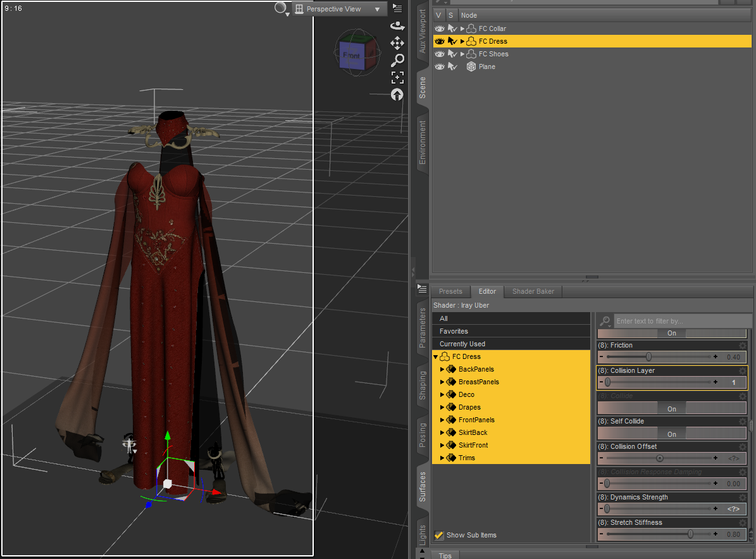Uncheck Show Sub Items checkbox
Screen dimensions: 756x559
(x=439, y=535)
